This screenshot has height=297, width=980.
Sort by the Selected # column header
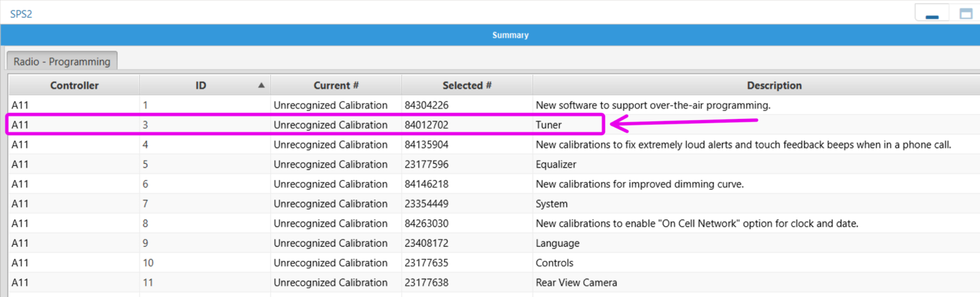tap(467, 86)
